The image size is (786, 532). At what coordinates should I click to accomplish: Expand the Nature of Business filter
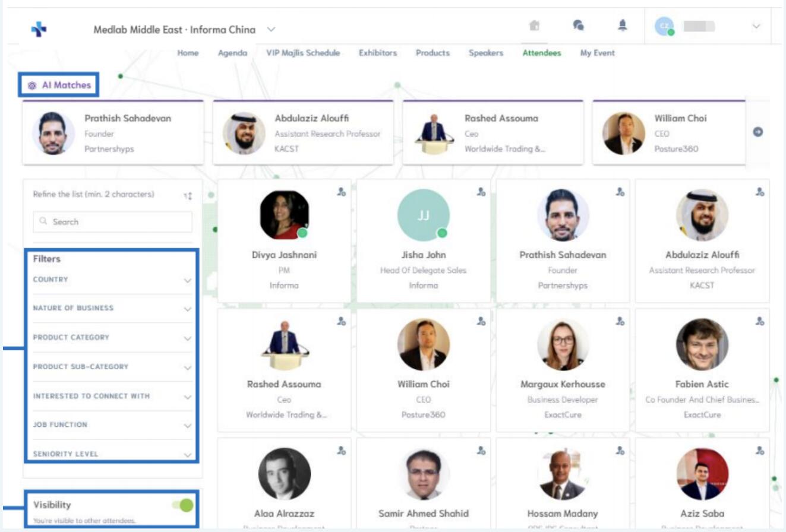click(x=112, y=308)
